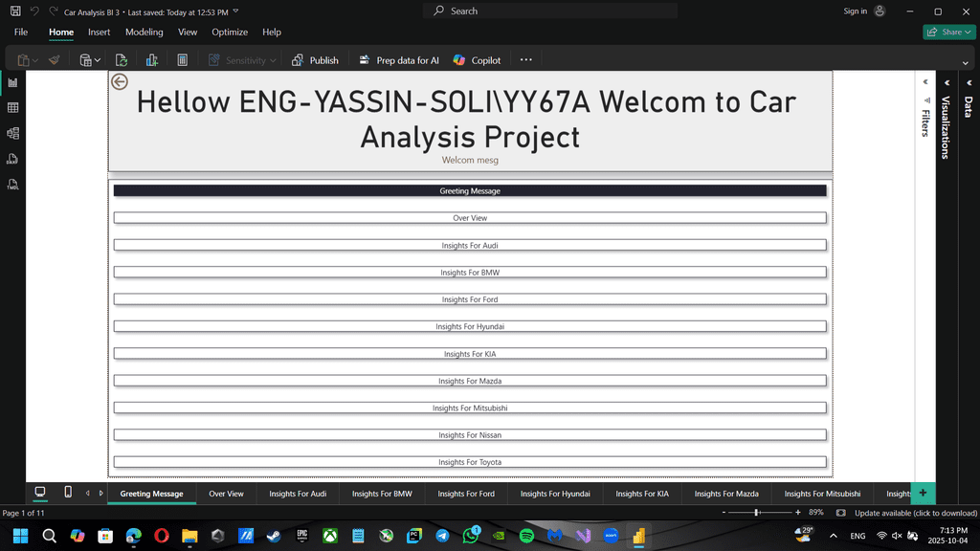Screen dimensions: 980x551
Task: Open the Modeling ribbon tab
Action: coord(145,32)
